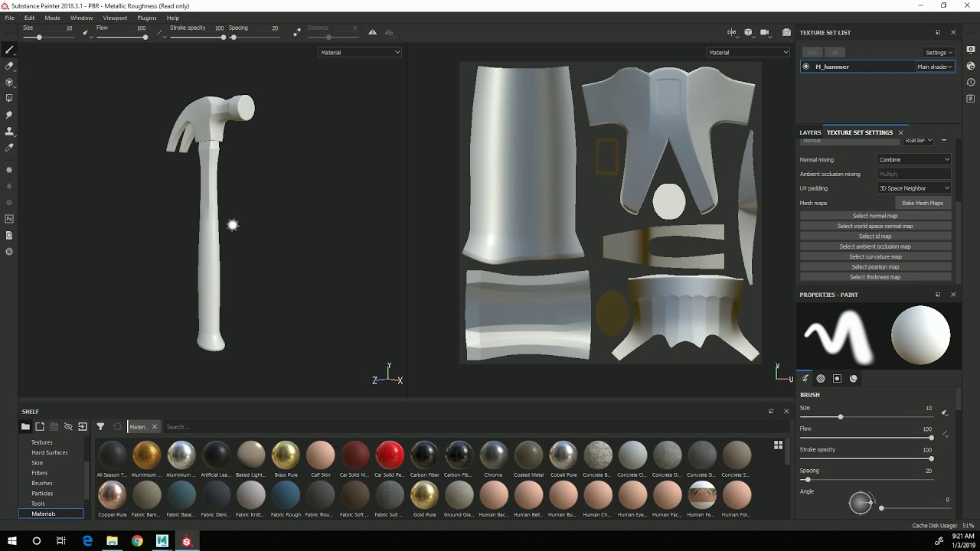
Task: Toggle symmetry in top toolbar
Action: pyautogui.click(x=373, y=32)
